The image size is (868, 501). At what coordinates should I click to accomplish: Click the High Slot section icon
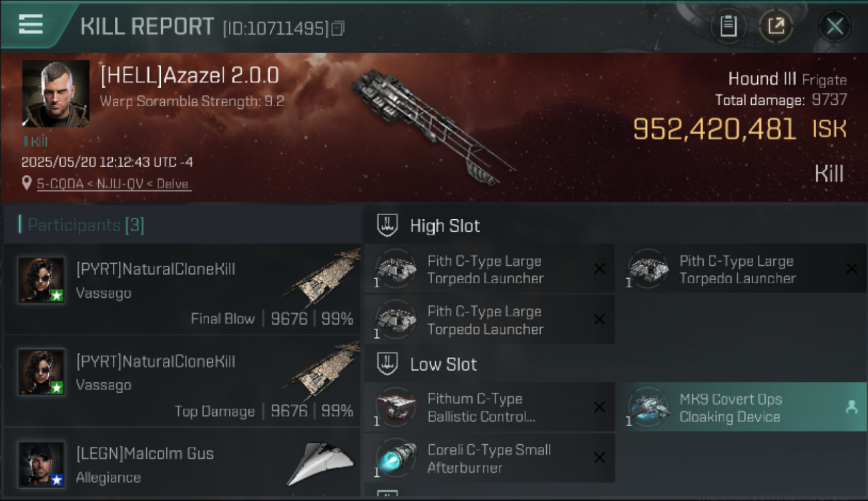[387, 225]
